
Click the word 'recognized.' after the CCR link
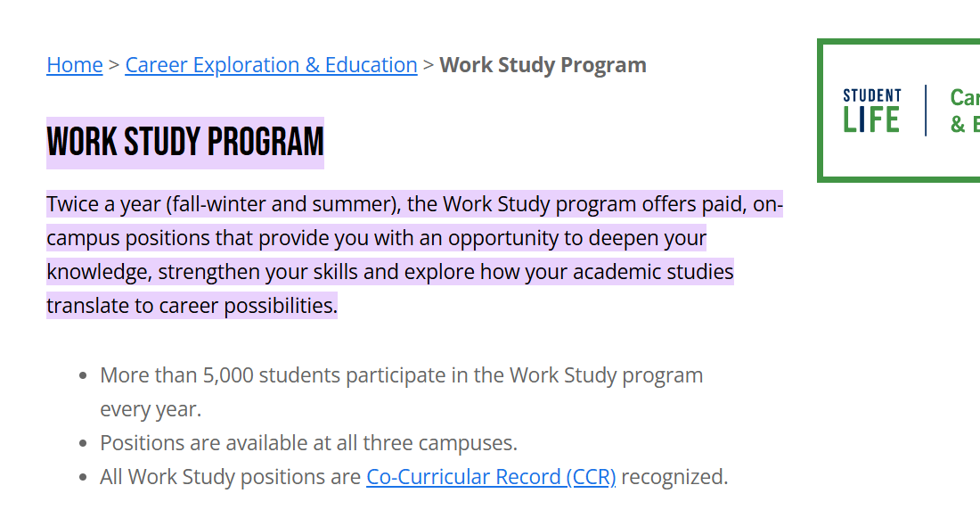674,477
